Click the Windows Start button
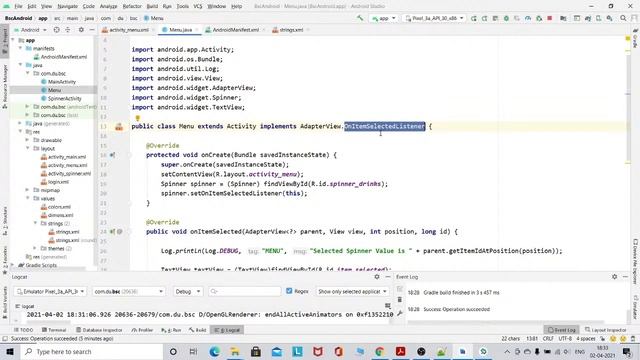Image resolution: width=640 pixels, height=360 pixels. click(10, 351)
